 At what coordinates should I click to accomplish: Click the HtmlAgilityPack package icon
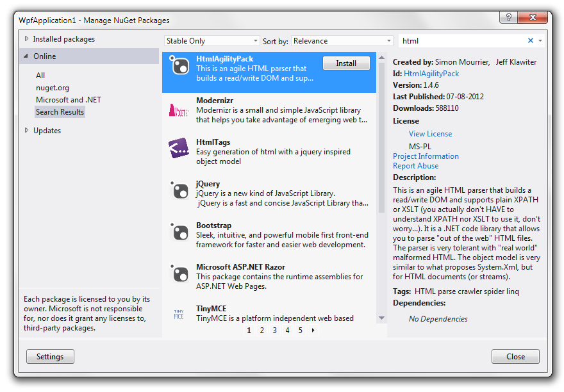[179, 65]
